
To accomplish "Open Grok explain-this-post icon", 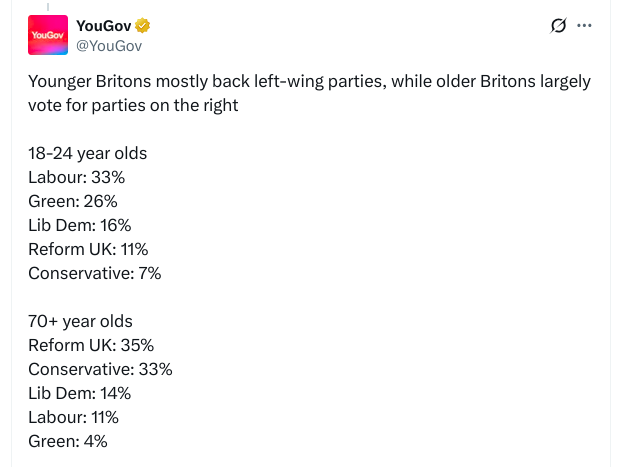I will click(x=558, y=26).
